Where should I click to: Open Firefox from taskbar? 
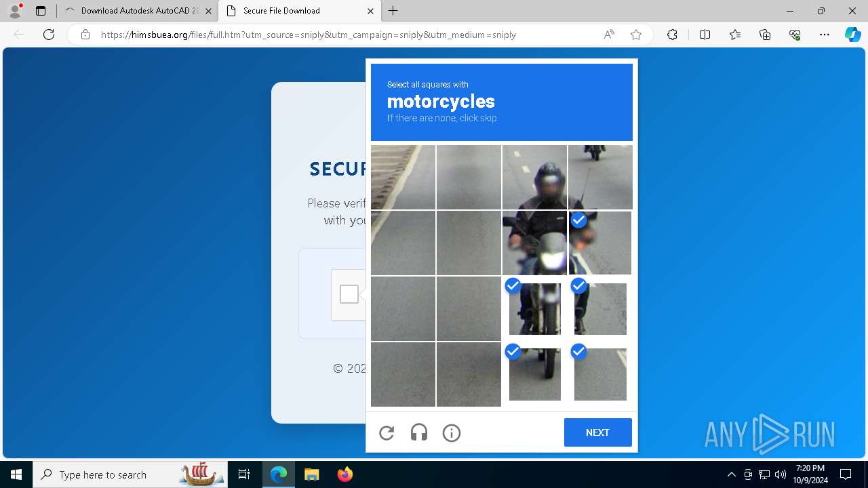point(344,474)
